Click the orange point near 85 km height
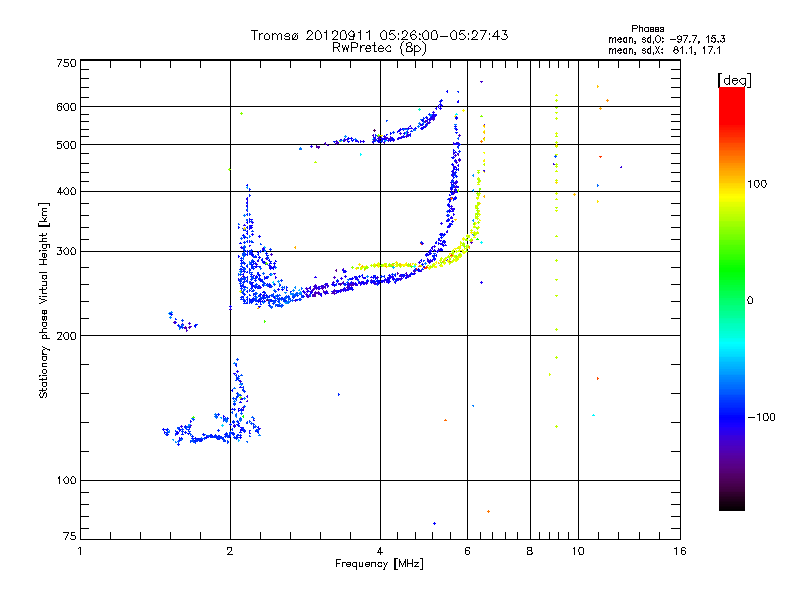Image resolution: width=800 pixels, height=600 pixels. tap(488, 511)
